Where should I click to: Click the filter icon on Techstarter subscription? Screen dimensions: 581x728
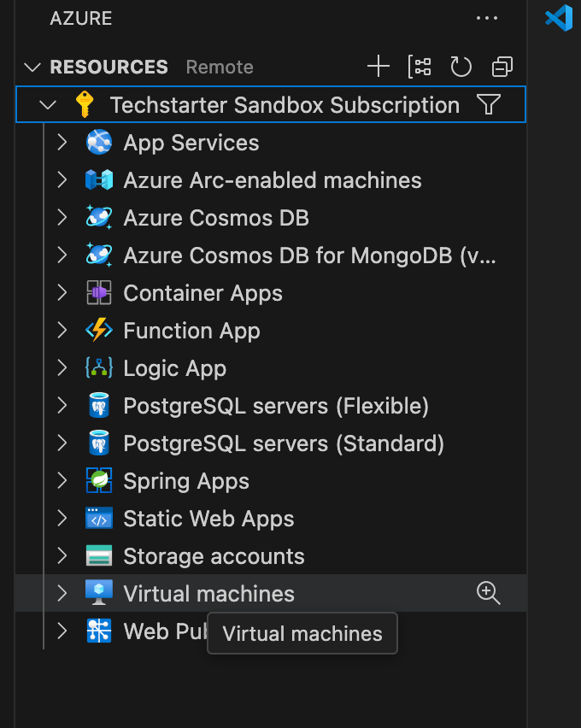click(x=488, y=105)
